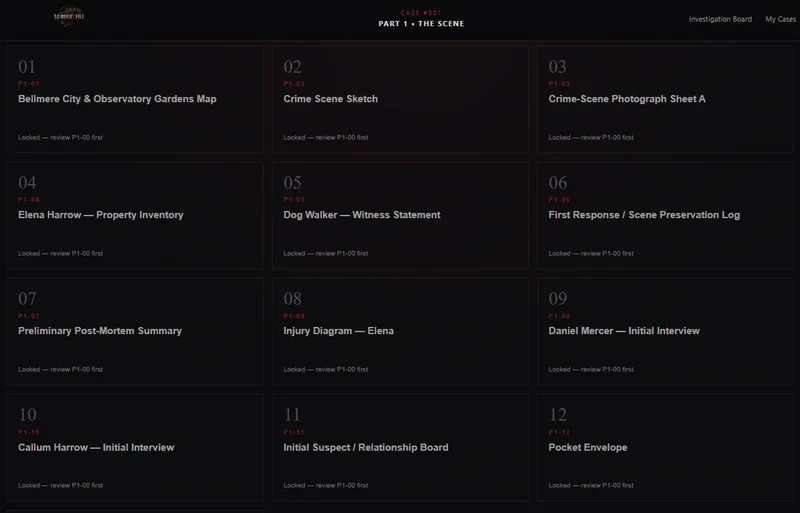Select Crime-Scene Photograph Sheet A card
The width and height of the screenshot is (800, 513).
(665, 100)
